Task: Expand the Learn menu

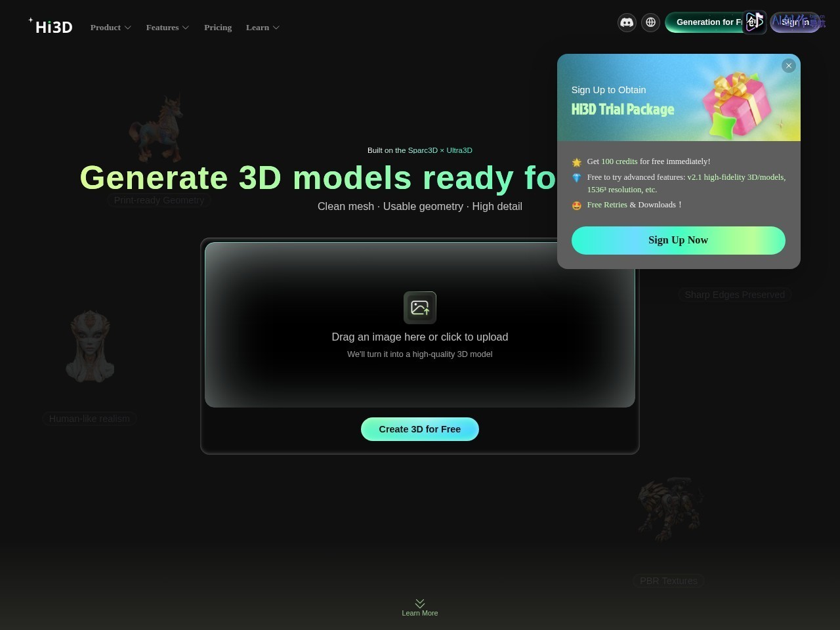Action: (x=262, y=28)
